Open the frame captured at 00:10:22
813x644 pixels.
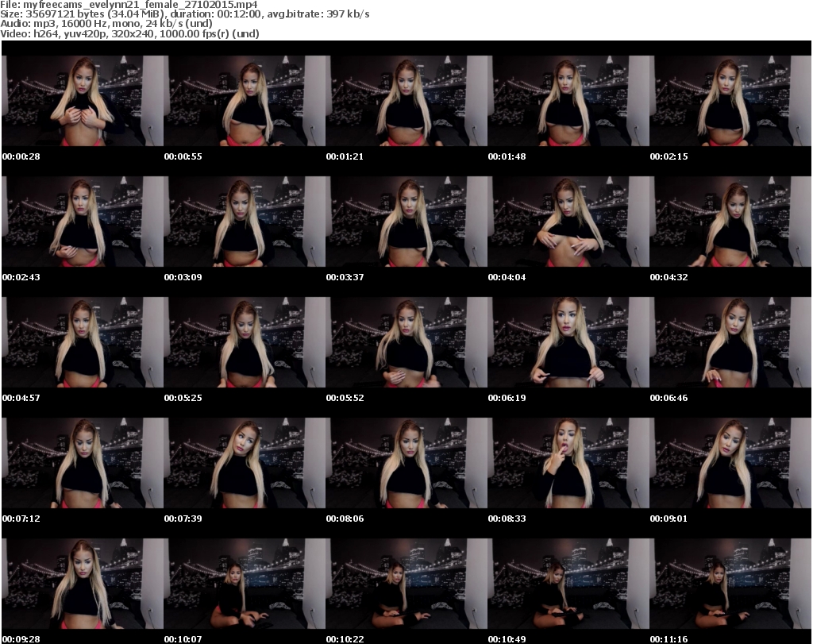(406, 584)
